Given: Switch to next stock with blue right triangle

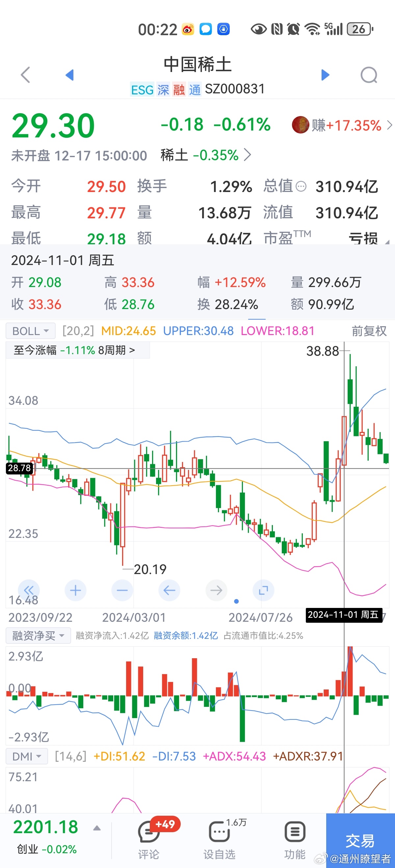Looking at the screenshot, I should pos(325,75).
